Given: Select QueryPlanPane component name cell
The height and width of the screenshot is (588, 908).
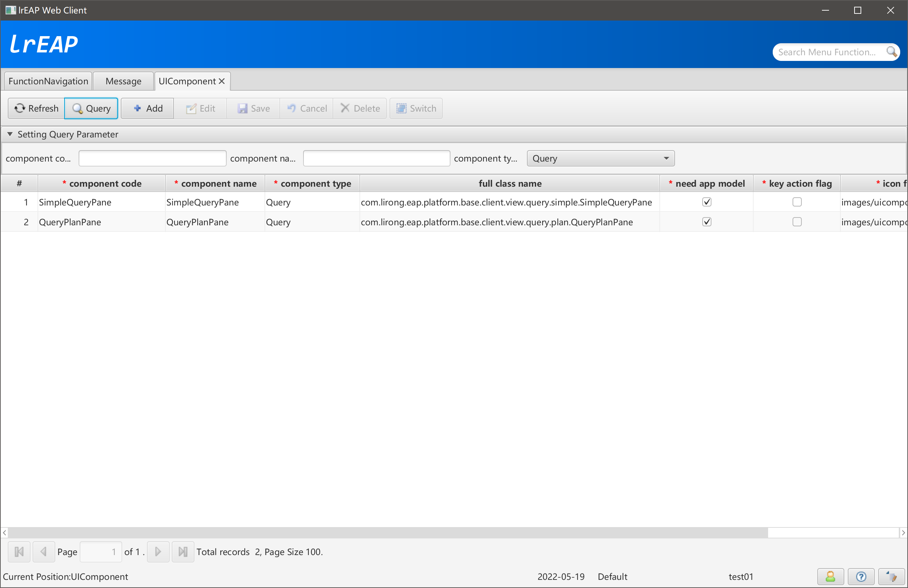Looking at the screenshot, I should pos(215,222).
